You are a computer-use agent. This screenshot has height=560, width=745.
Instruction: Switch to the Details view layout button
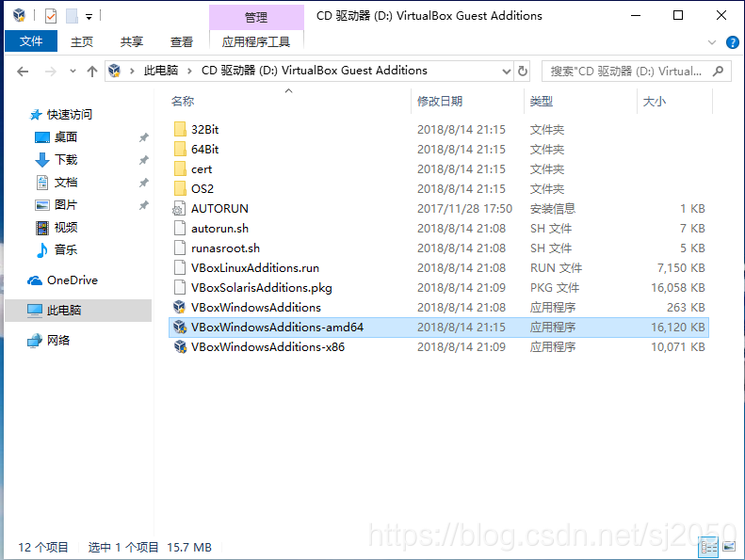(708, 547)
